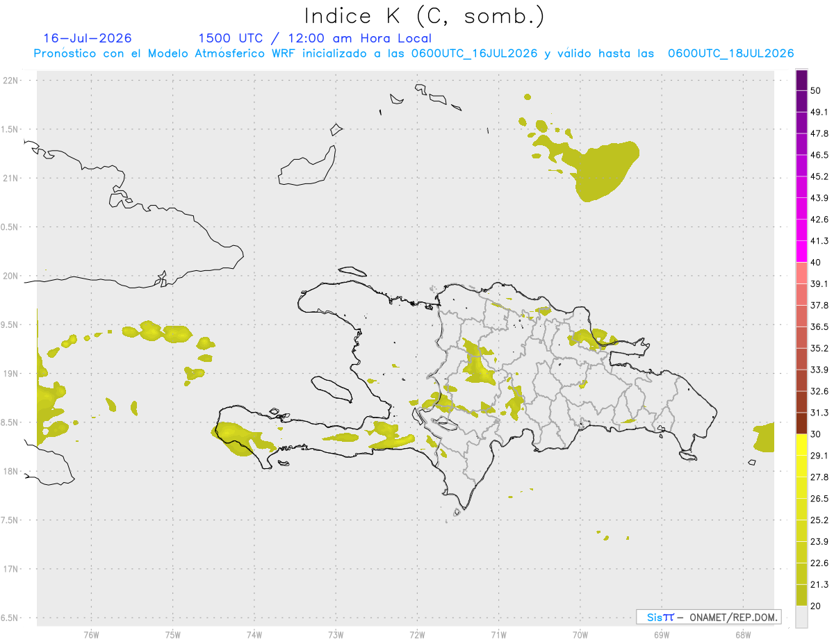Click '1500 UTC / 12:00 am Hora Local'
The image size is (834, 644).
[x=315, y=38]
